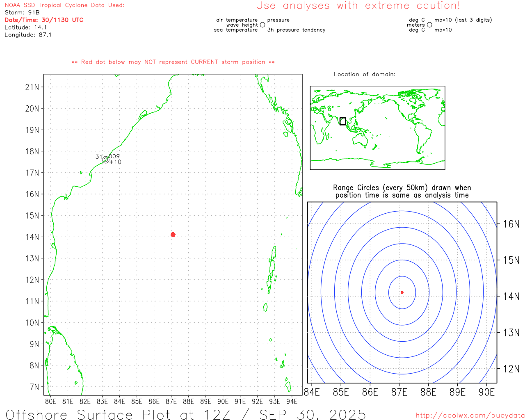
Task: Click the station model legend circle near wave height
Action: coord(262,25)
